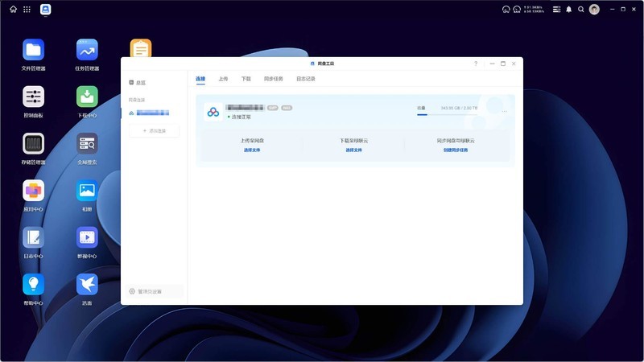Open the orange notes icon behind the window
The height and width of the screenshot is (362, 644).
pos(141,48)
